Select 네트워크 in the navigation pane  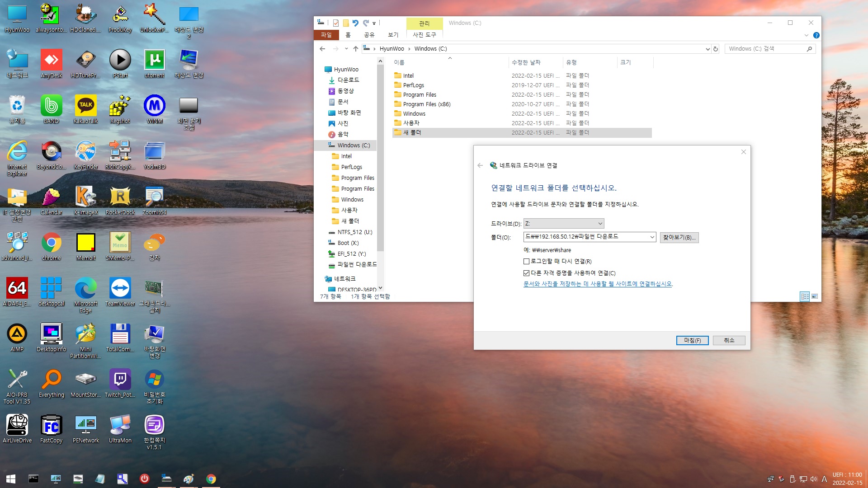[344, 279]
